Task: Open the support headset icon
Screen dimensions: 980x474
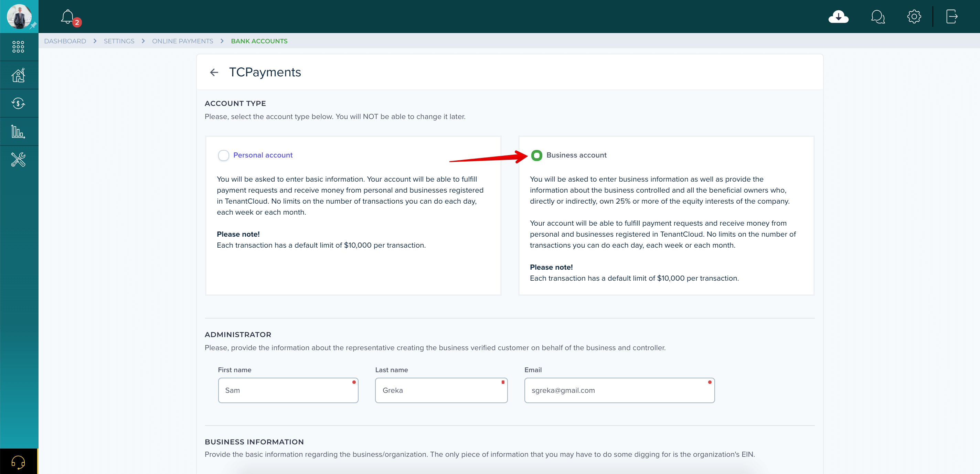Action: pos(18,462)
